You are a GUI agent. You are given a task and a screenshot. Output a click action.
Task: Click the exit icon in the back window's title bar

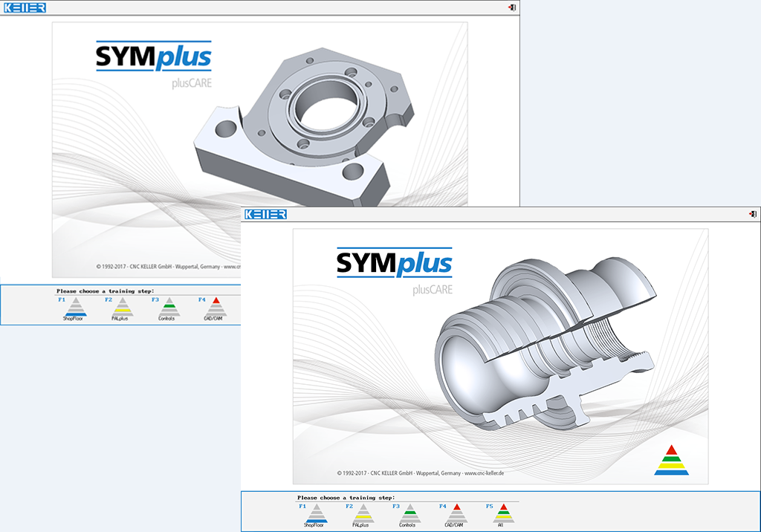(x=512, y=7)
